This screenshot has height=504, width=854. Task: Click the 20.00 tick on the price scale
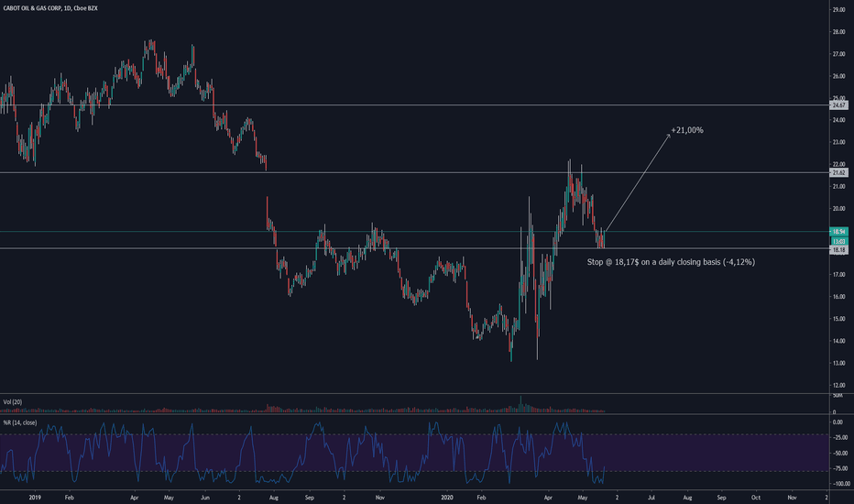838,209
